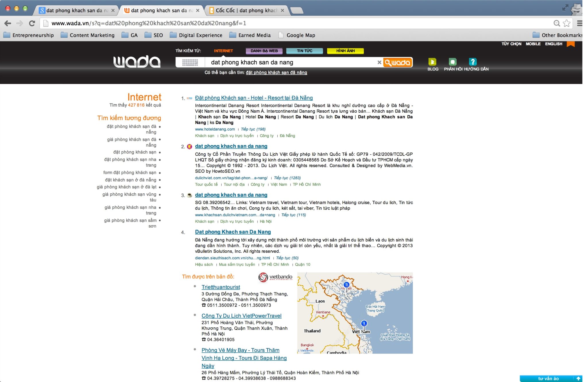The image size is (588, 382).
Task: Open the Earned Media bookmarks folder
Action: (250, 35)
